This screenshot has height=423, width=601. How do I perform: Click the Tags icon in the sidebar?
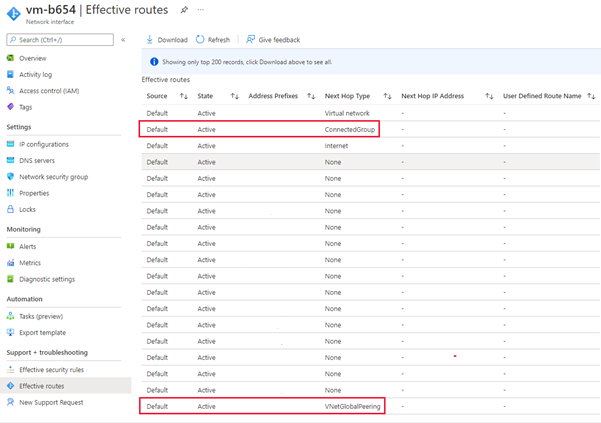coord(10,106)
